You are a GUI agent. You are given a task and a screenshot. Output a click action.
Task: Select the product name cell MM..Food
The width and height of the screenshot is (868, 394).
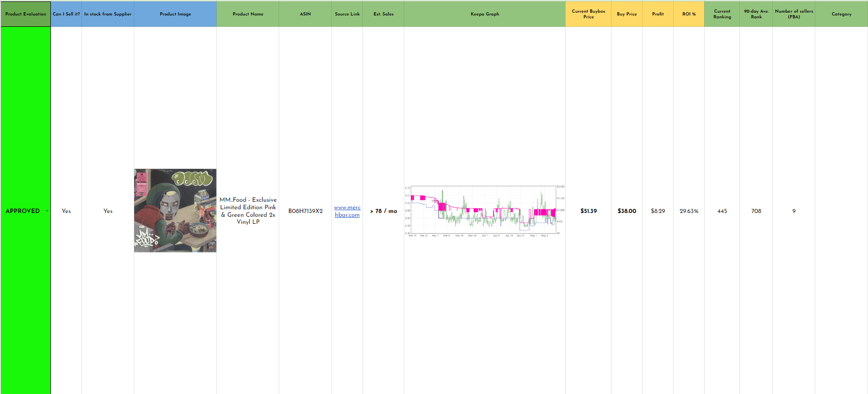click(248, 211)
